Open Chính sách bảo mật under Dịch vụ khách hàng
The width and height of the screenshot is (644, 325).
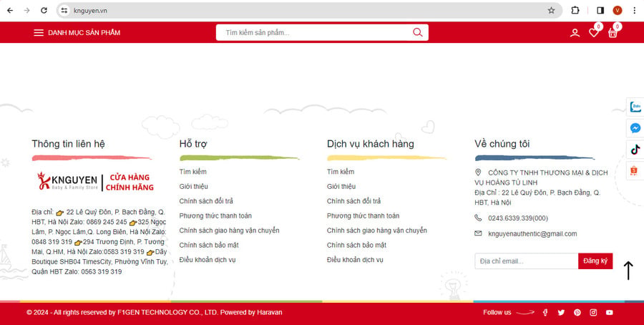click(x=356, y=246)
